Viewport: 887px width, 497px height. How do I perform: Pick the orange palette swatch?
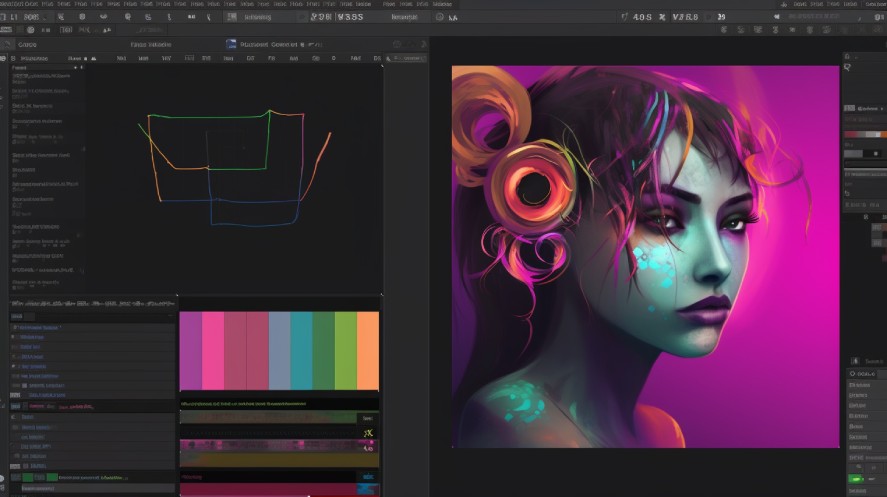368,351
